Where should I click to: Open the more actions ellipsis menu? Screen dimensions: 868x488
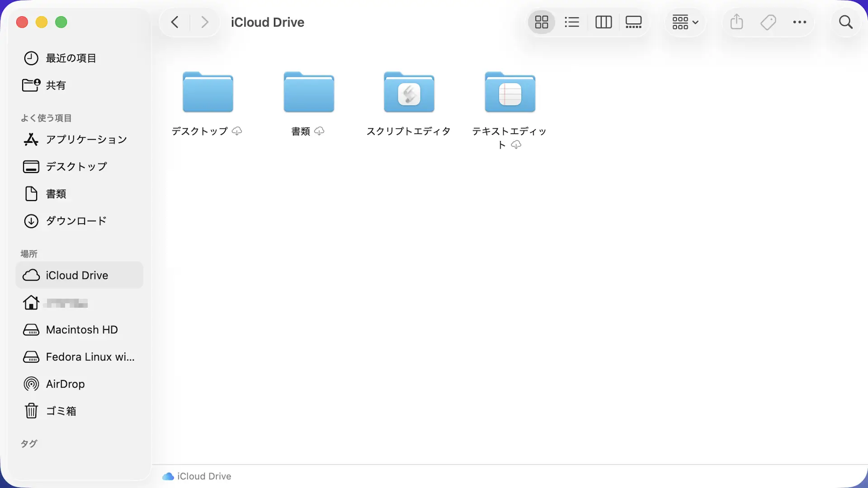point(799,22)
